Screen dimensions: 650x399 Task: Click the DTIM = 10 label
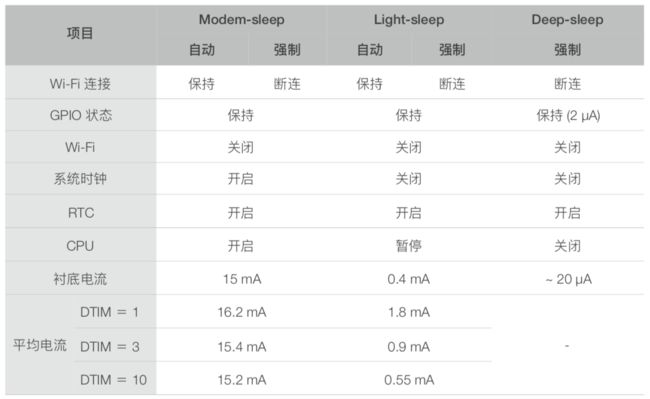(113, 380)
